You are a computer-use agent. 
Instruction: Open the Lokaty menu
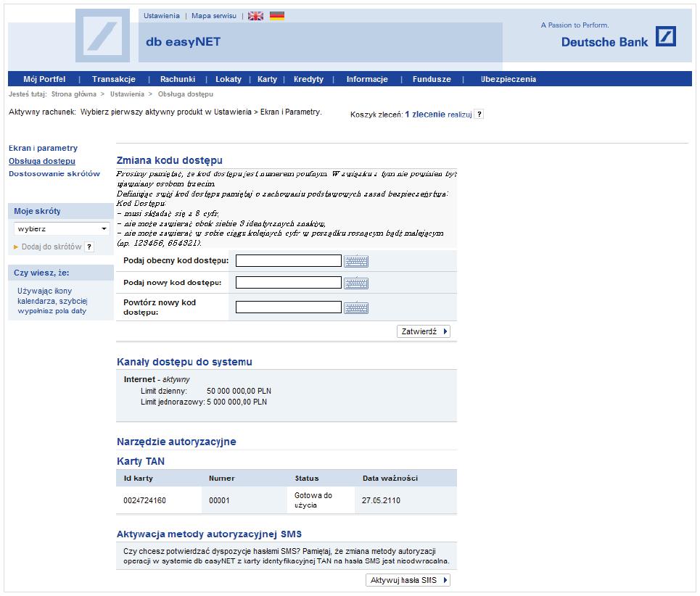(228, 79)
